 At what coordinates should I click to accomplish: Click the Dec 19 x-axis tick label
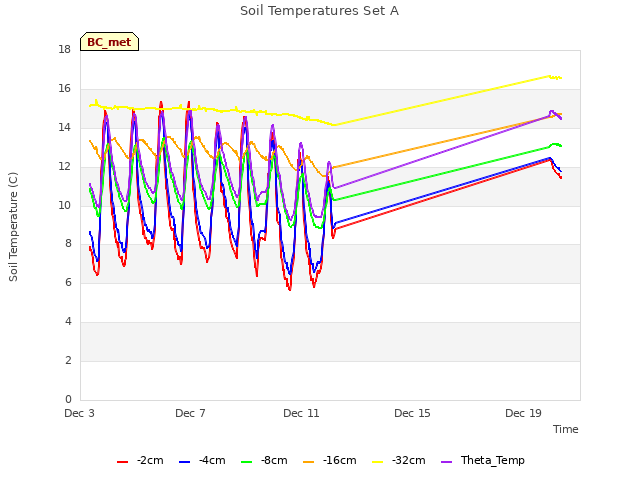[523, 413]
